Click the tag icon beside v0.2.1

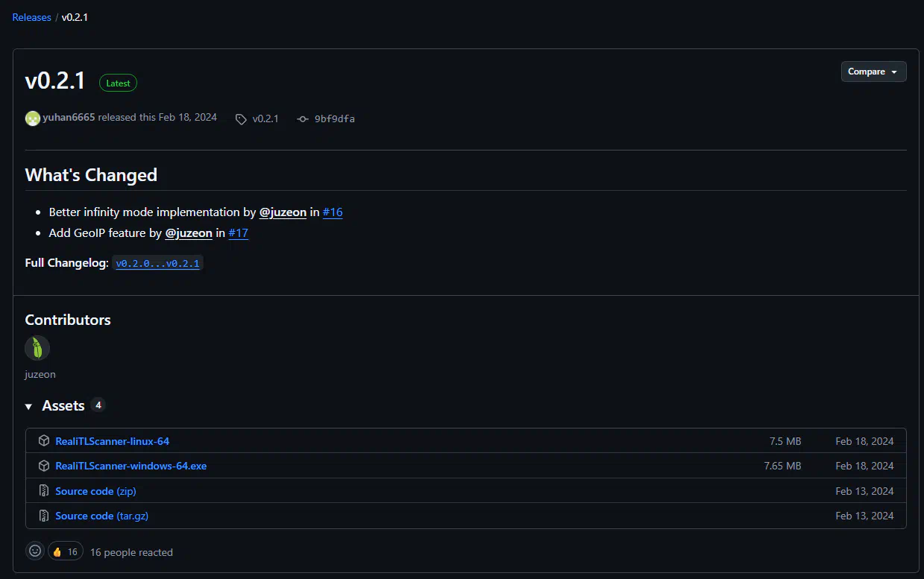pyautogui.click(x=241, y=119)
